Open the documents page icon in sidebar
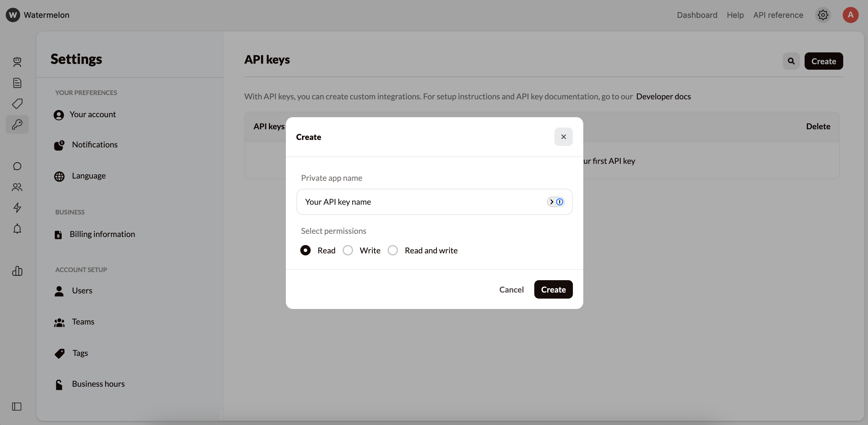Screen dimensions: 868x425 [x=17, y=83]
